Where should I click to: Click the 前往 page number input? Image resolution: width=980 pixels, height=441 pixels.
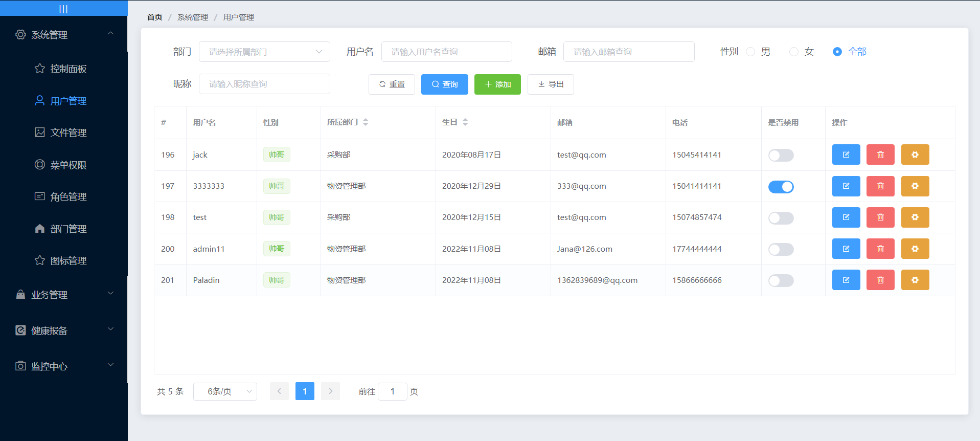pos(393,391)
